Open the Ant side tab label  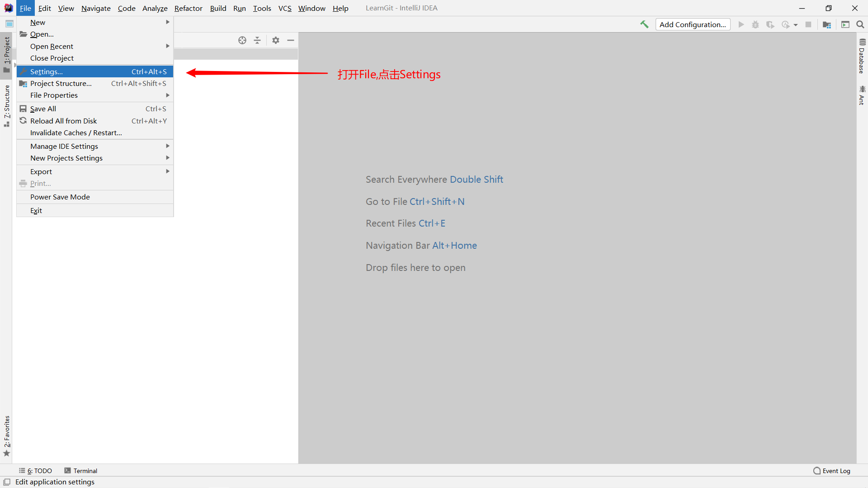coord(862,100)
